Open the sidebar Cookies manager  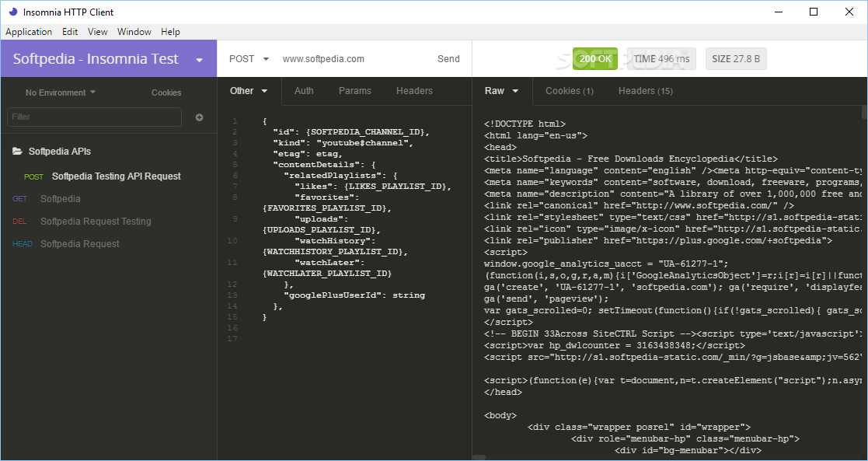166,93
